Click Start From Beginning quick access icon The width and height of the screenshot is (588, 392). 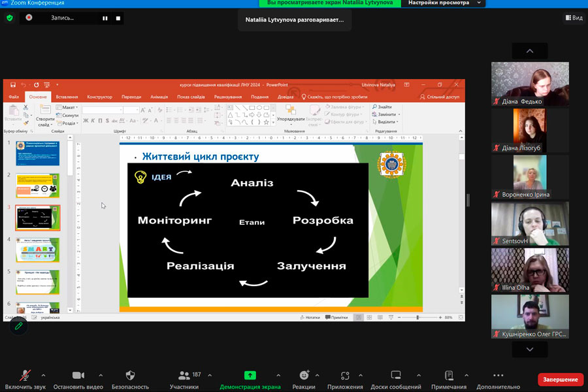coord(47,85)
